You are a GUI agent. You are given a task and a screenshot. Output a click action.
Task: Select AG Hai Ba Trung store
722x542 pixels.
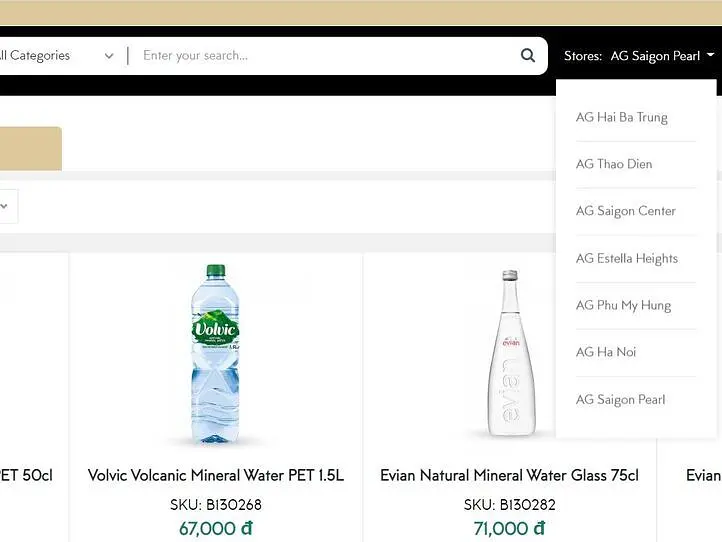point(621,117)
